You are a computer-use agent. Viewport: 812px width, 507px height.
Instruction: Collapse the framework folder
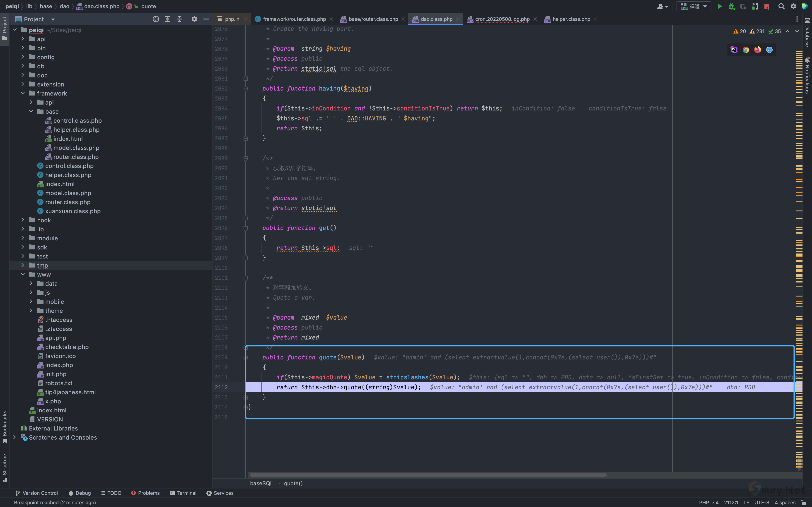[23, 93]
